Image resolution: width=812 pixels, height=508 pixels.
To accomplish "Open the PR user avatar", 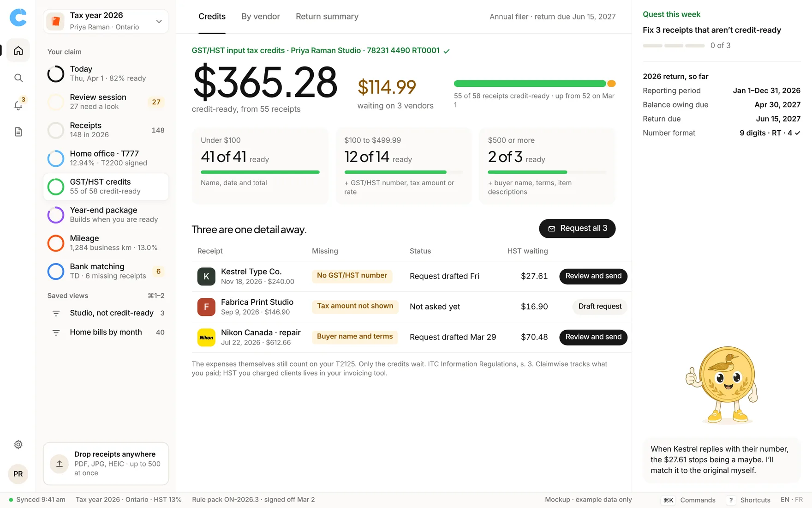I will 18,474.
